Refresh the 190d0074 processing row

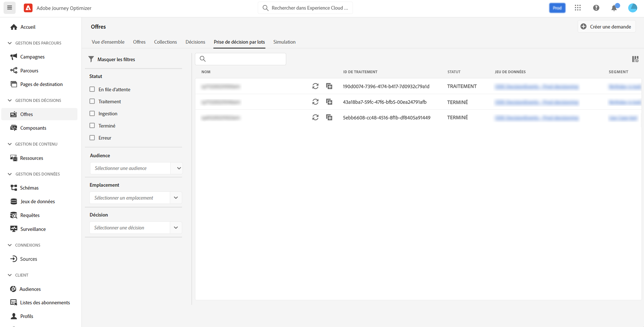click(315, 86)
